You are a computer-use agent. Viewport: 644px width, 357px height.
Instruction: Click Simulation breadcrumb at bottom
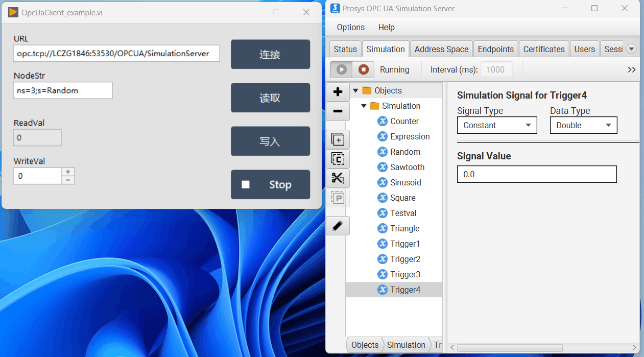[406, 345]
